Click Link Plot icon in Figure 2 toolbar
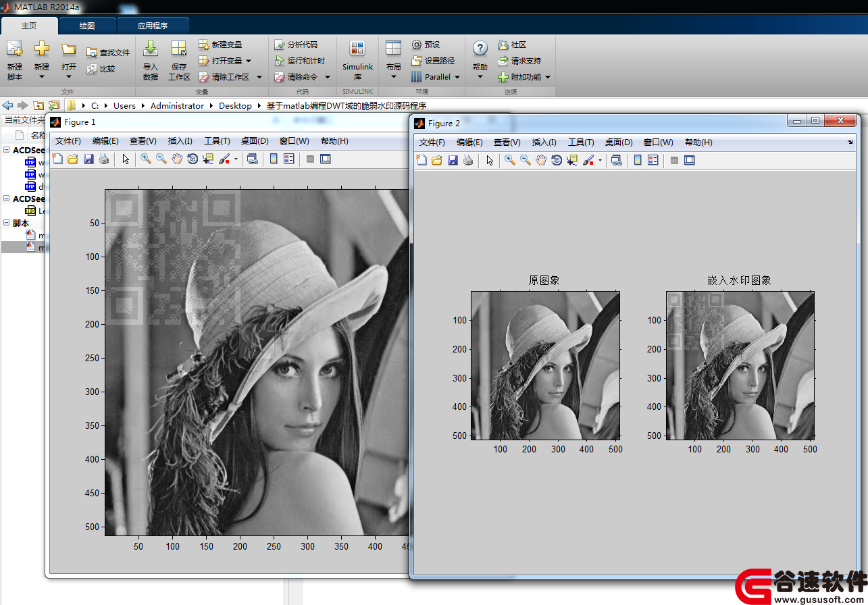This screenshot has height=605, width=868. click(x=616, y=160)
